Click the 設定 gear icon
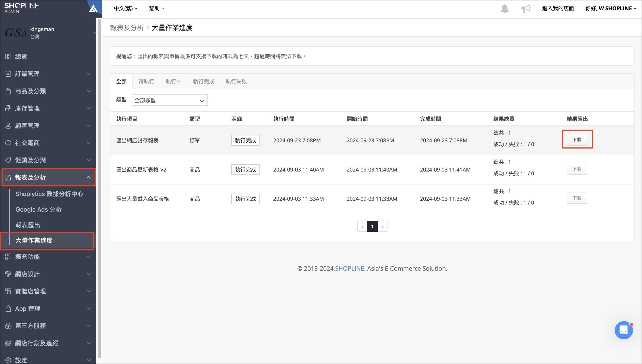642x364 pixels. point(8,360)
